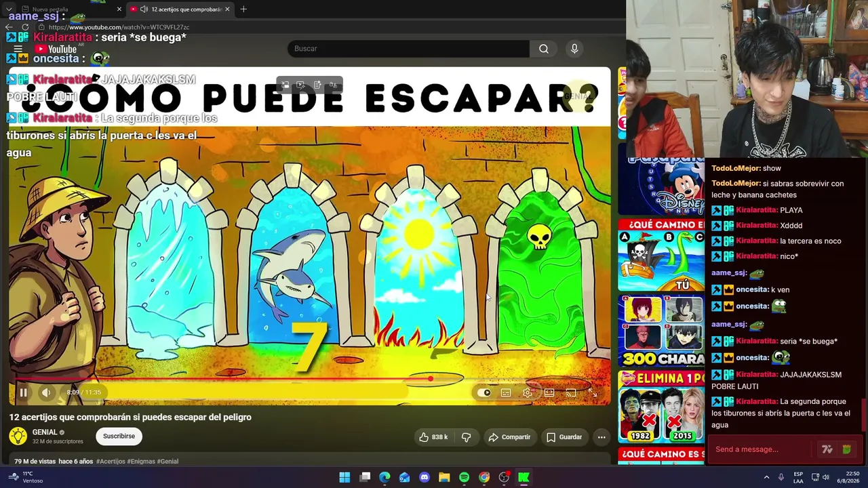Click the chat message 'la tercera es noco'
Screen dimensions: 868x488
811,241
